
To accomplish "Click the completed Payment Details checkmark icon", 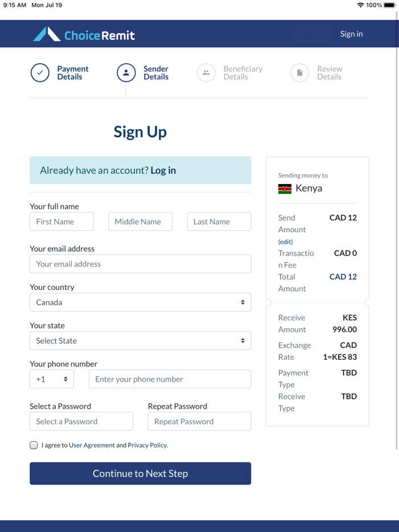I will [40, 72].
